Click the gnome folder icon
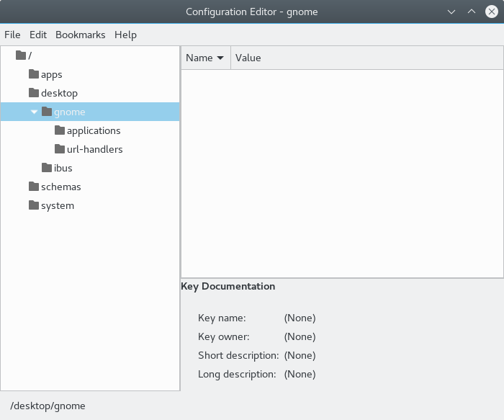Screen dimensions: 504x420 pos(47,112)
